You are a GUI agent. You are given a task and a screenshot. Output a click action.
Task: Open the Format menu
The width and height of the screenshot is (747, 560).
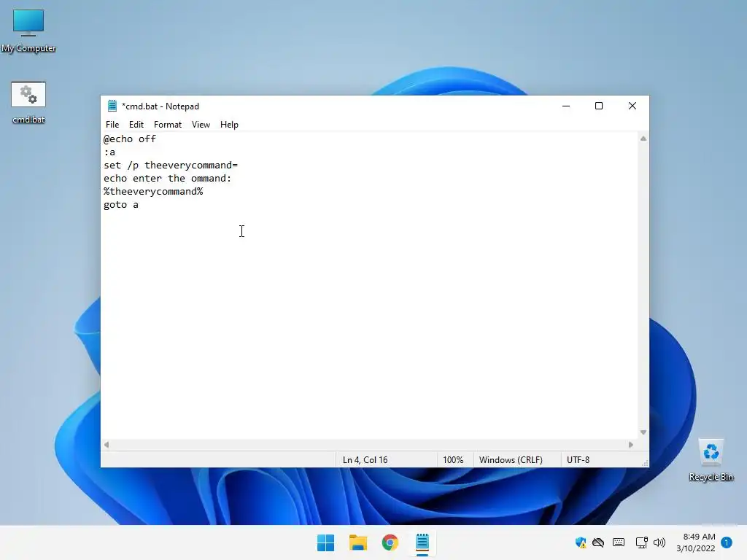point(168,124)
